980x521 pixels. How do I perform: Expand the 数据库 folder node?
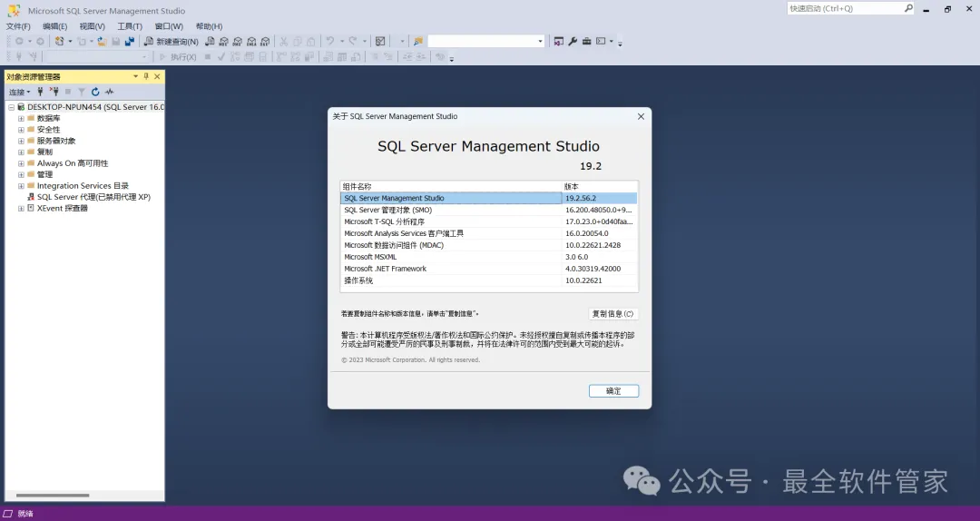tap(21, 118)
